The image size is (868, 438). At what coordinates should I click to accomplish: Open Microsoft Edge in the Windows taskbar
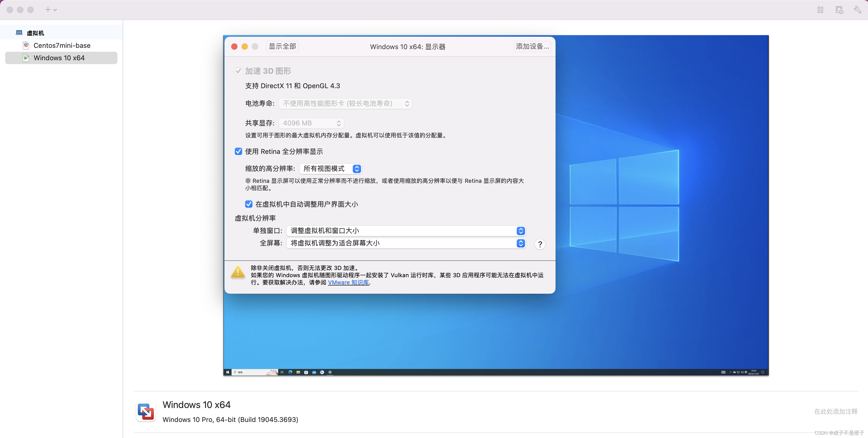tap(290, 372)
